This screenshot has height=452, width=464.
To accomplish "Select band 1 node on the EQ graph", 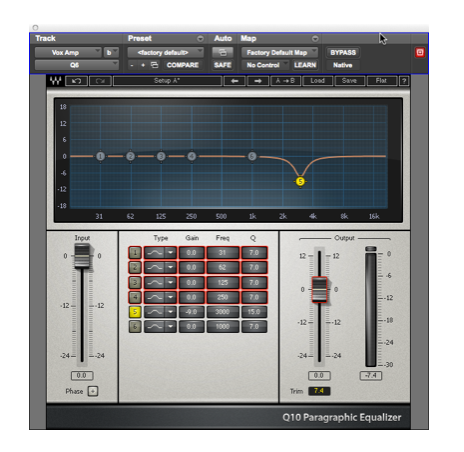I will [x=100, y=156].
